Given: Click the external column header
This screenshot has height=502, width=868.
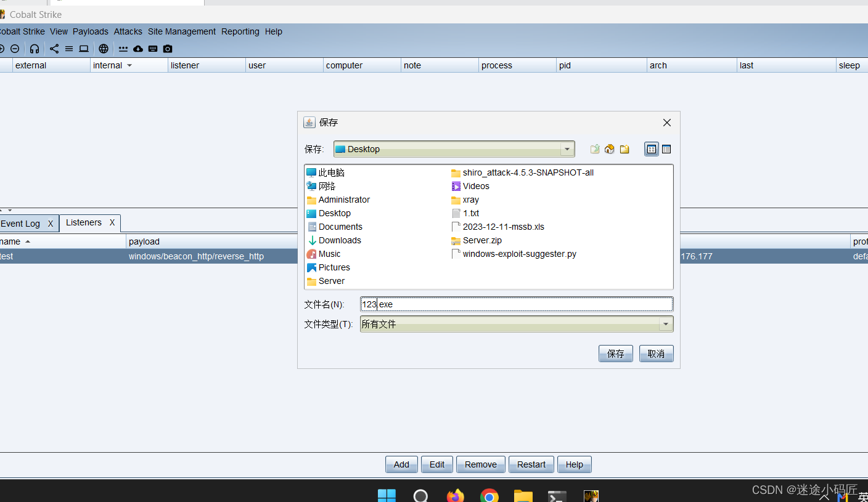Looking at the screenshot, I should 51,65.
